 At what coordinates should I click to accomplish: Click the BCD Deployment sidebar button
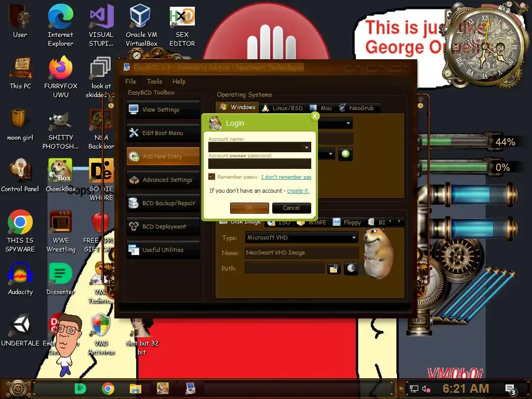click(163, 227)
